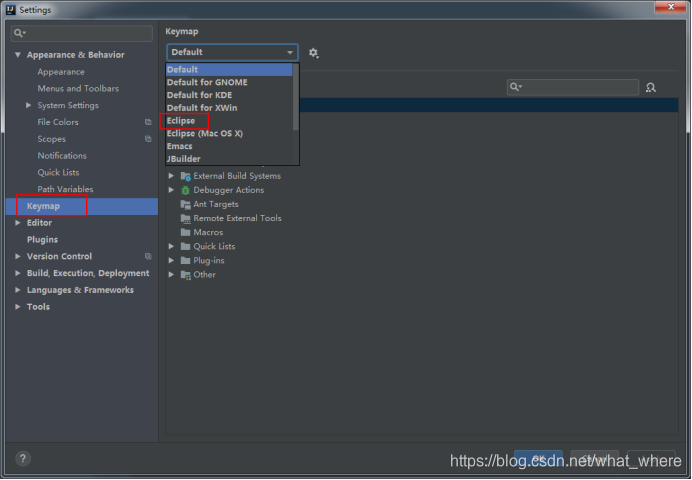Click the Other folder icon

click(x=185, y=275)
